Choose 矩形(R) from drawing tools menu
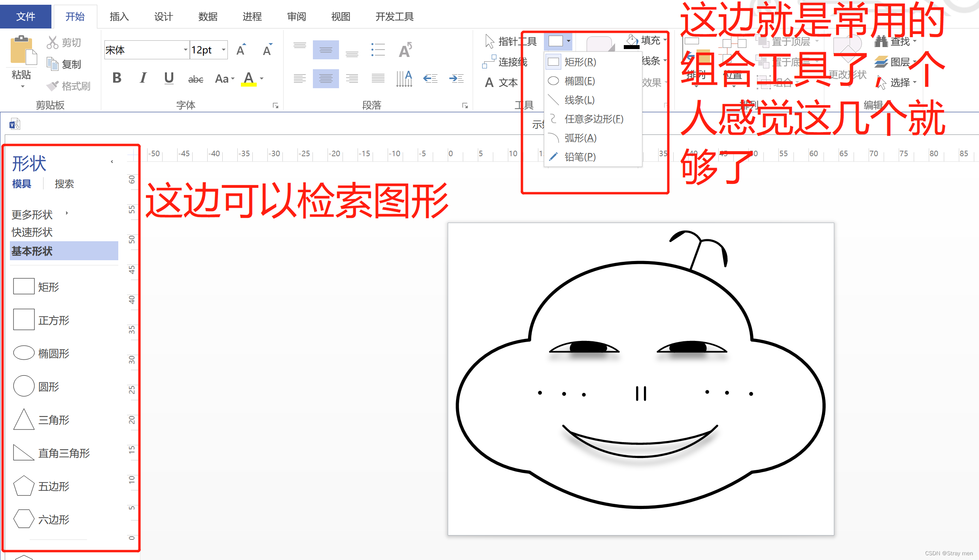 coord(593,62)
